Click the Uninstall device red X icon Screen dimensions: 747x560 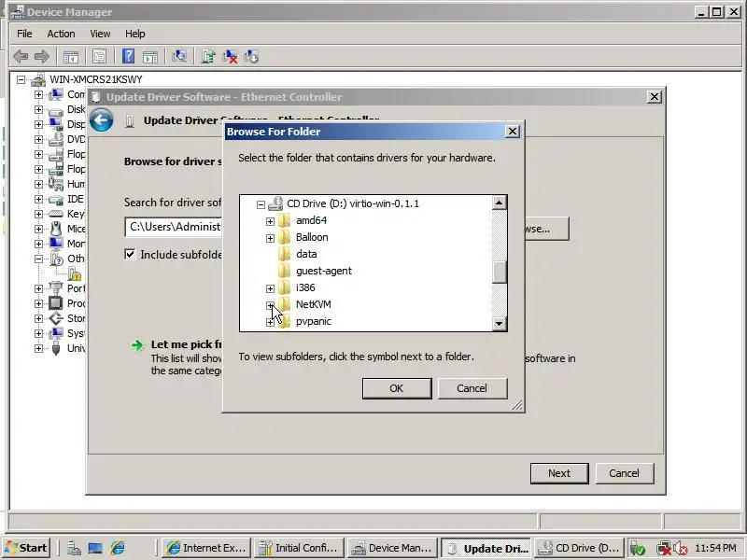[230, 57]
